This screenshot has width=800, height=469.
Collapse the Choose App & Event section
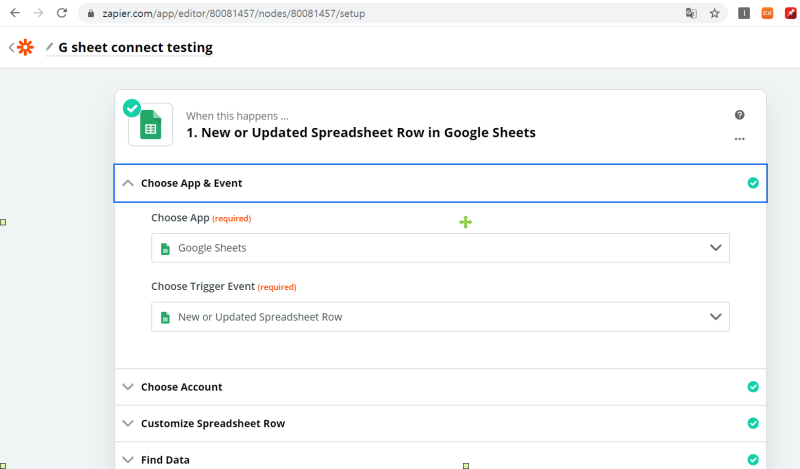pos(440,183)
